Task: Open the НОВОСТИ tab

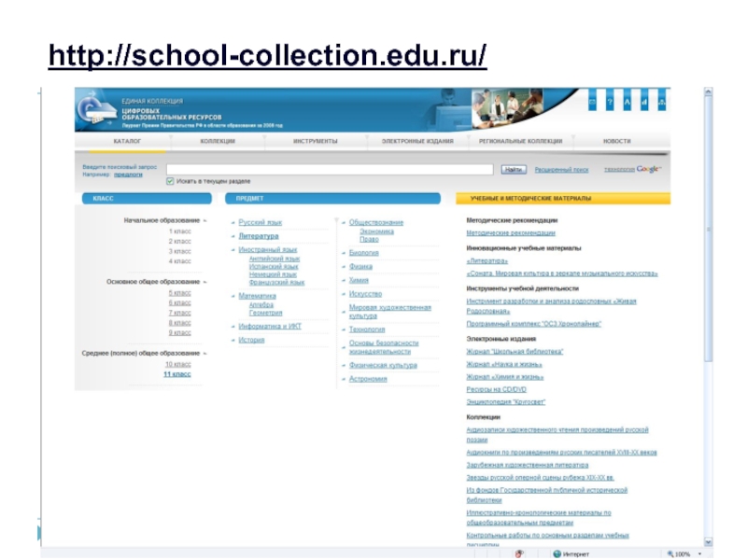Action: tap(617, 141)
